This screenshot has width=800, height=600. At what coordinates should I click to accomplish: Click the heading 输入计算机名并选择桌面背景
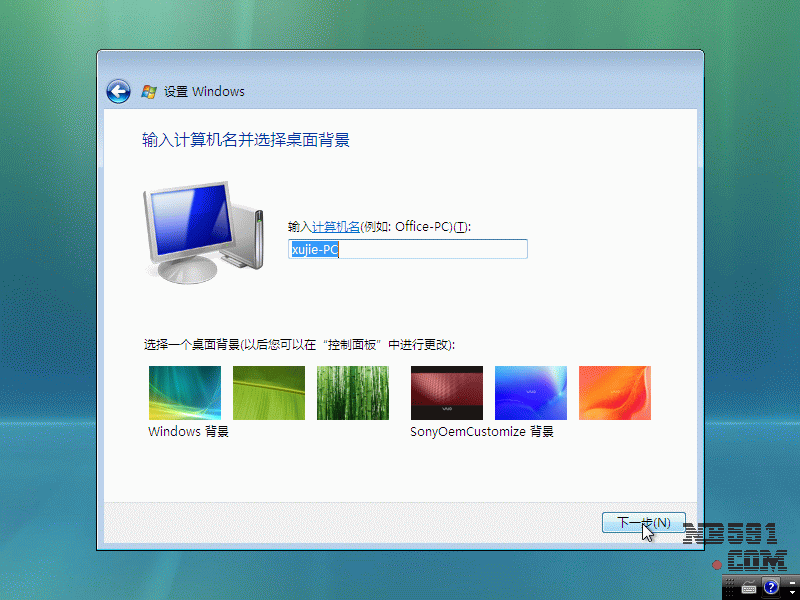246,140
